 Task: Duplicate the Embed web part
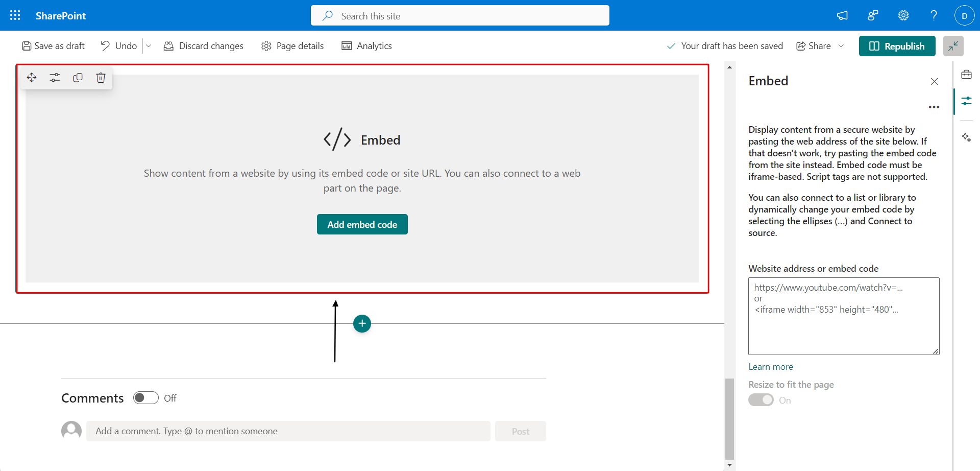coord(78,77)
